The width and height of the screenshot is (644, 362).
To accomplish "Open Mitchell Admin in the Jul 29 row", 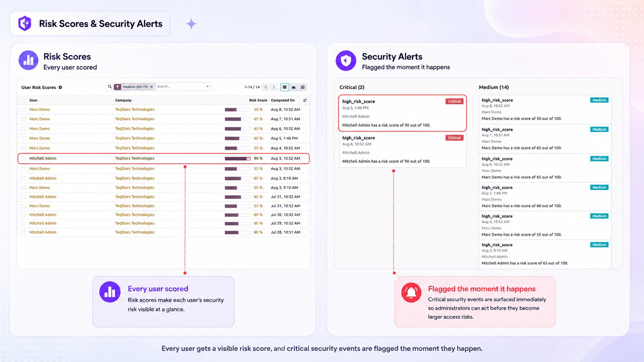I will coord(43,223).
